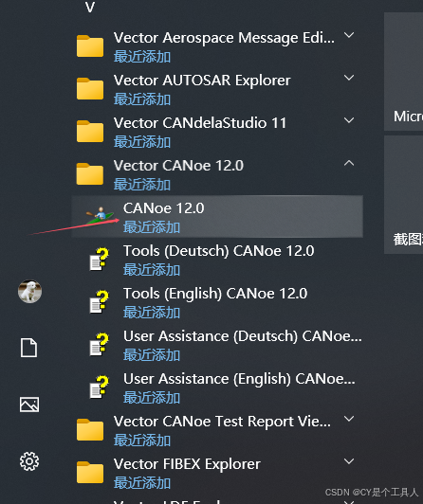
Task: Open Tools (Deutsch) CANoe 12.0 entry
Action: 217,259
